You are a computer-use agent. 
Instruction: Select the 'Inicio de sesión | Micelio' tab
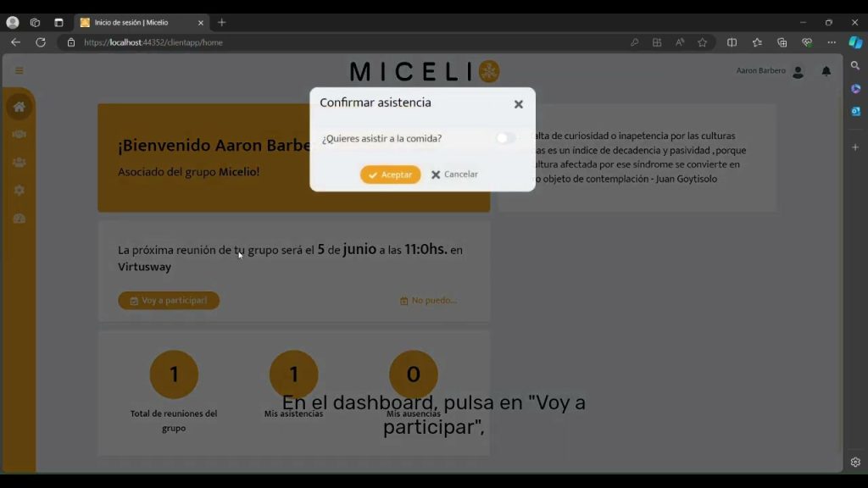[x=136, y=22]
